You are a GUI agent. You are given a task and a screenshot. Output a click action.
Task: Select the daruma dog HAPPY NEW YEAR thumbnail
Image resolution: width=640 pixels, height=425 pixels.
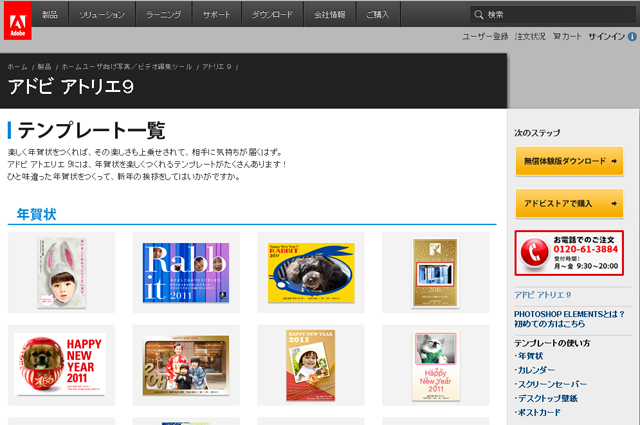click(x=60, y=364)
